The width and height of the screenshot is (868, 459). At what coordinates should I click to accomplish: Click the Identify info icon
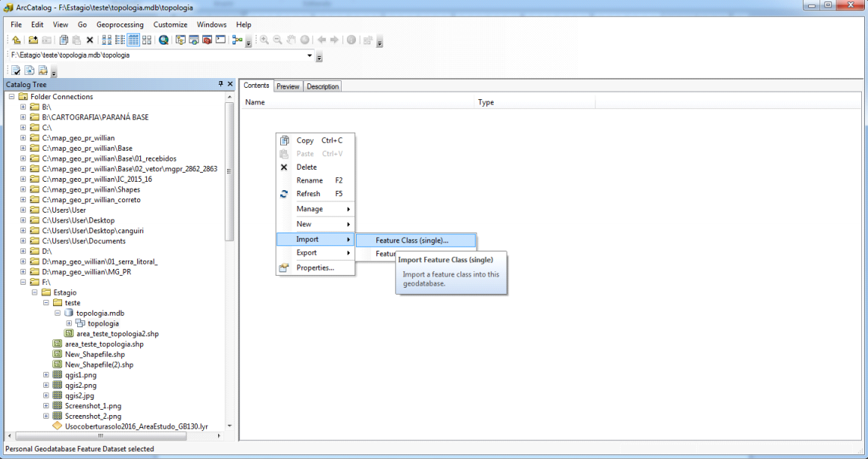[x=351, y=40]
